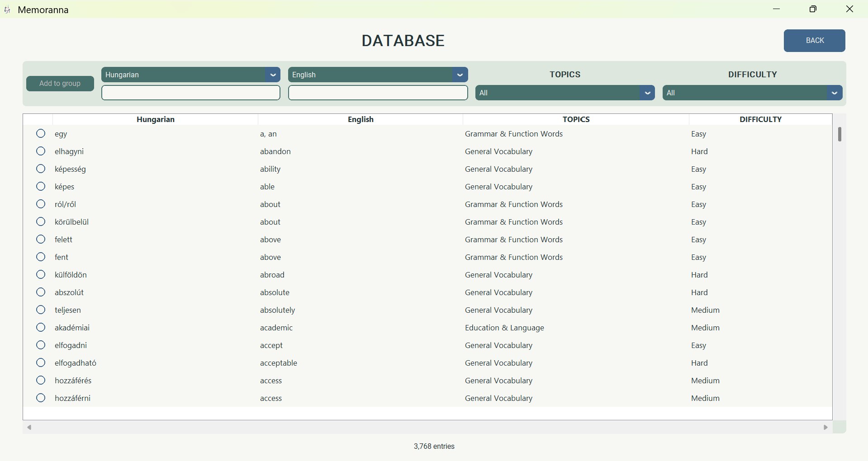The height and width of the screenshot is (461, 868).
Task: Minimize the Memoranna window
Action: pyautogui.click(x=777, y=9)
